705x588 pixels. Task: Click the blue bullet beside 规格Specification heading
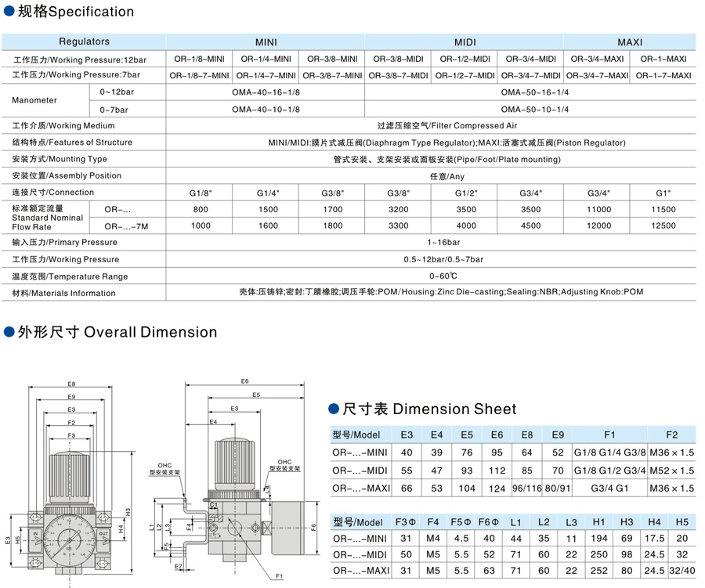pyautogui.click(x=9, y=13)
